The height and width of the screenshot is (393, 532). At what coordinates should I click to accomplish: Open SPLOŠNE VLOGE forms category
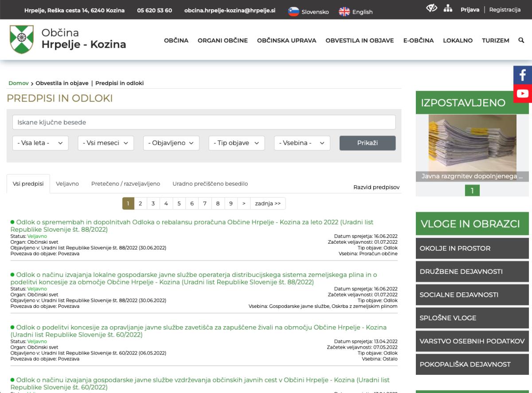coord(473,318)
